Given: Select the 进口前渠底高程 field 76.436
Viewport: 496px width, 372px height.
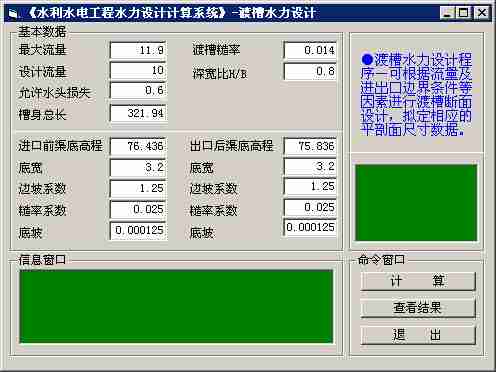Looking at the screenshot, I should click(138, 146).
